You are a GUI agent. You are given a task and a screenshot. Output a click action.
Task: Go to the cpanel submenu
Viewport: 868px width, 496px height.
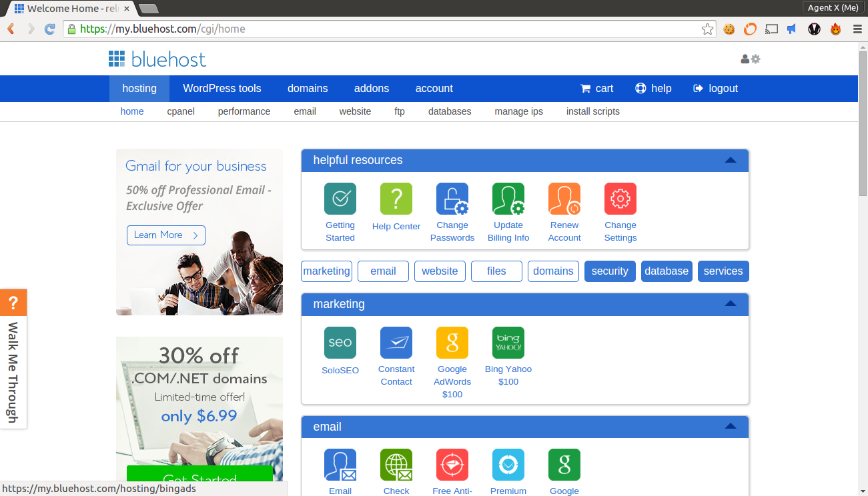click(181, 111)
